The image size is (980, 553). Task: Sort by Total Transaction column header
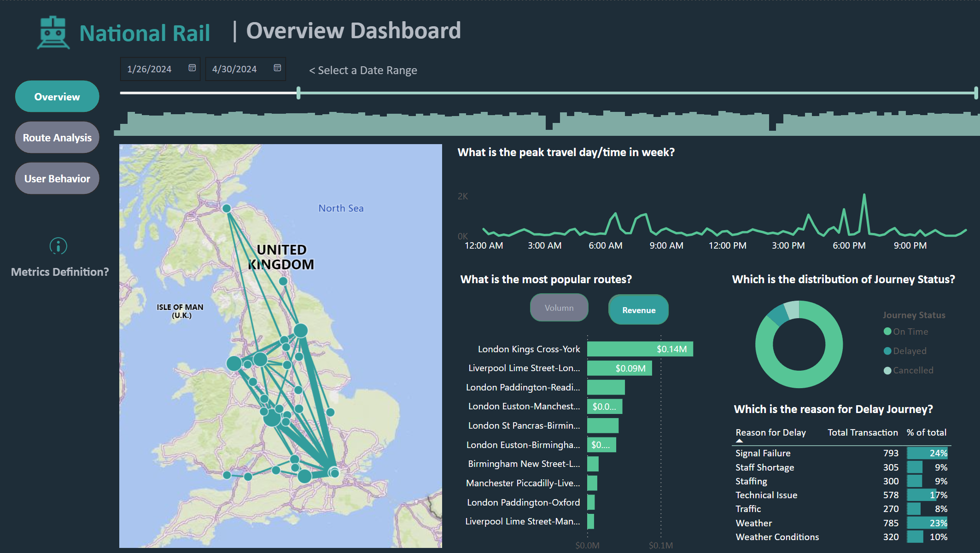(862, 432)
